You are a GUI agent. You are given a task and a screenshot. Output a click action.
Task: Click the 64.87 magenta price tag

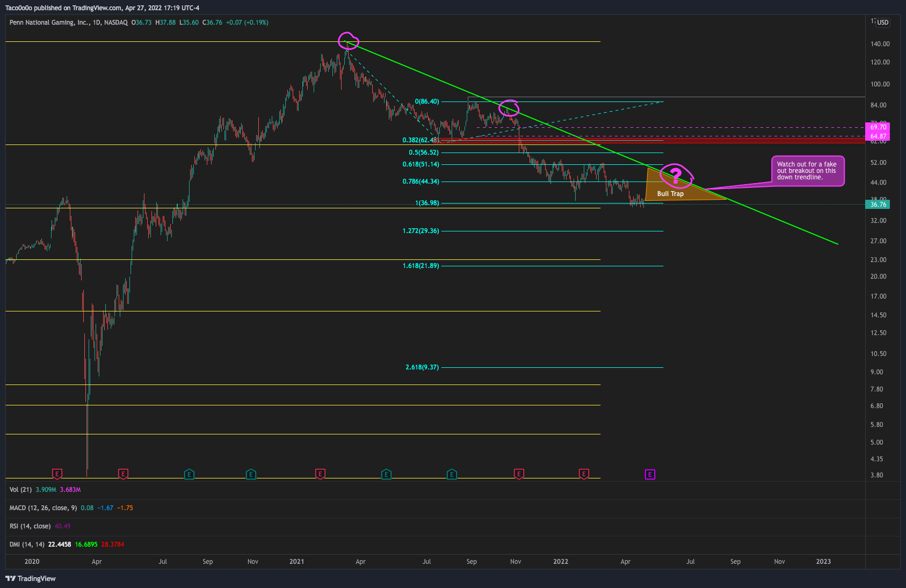pos(878,136)
